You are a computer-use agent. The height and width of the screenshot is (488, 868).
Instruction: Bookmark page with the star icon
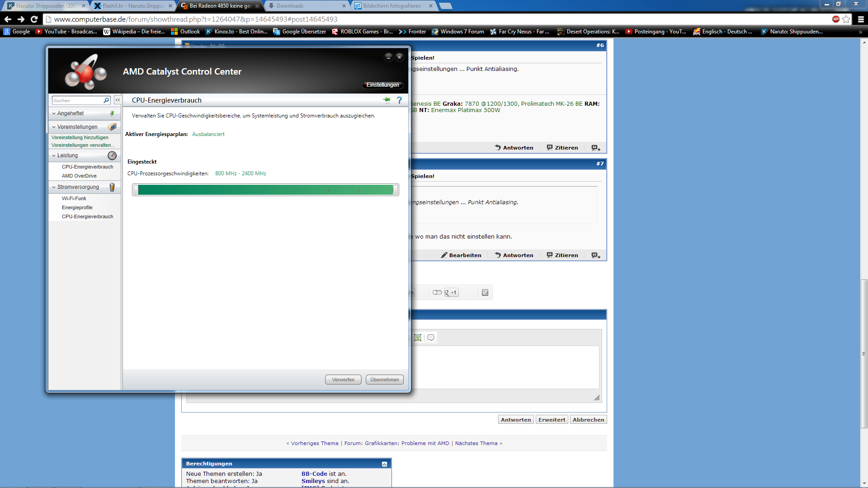coord(846,19)
